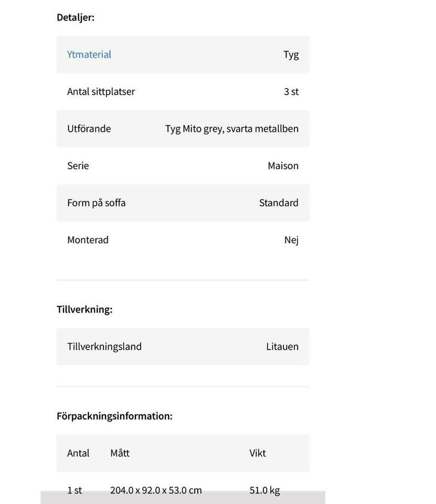Select the Nej value for Monterad
Image resolution: width=436 pixels, height=504 pixels.
[291, 240]
